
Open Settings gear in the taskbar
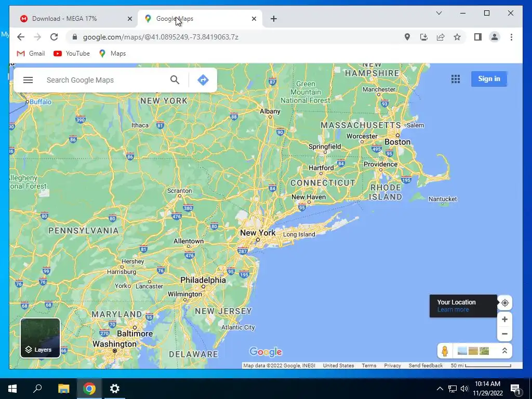click(115, 389)
